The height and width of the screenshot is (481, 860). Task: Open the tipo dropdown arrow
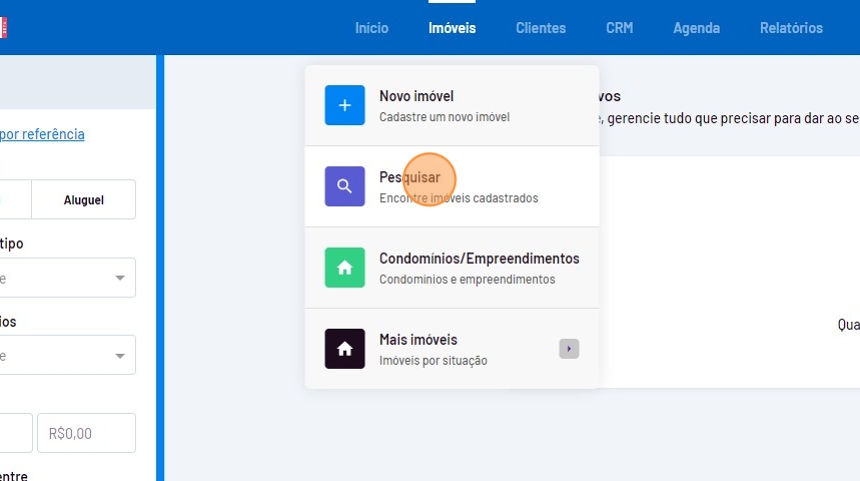point(120,278)
